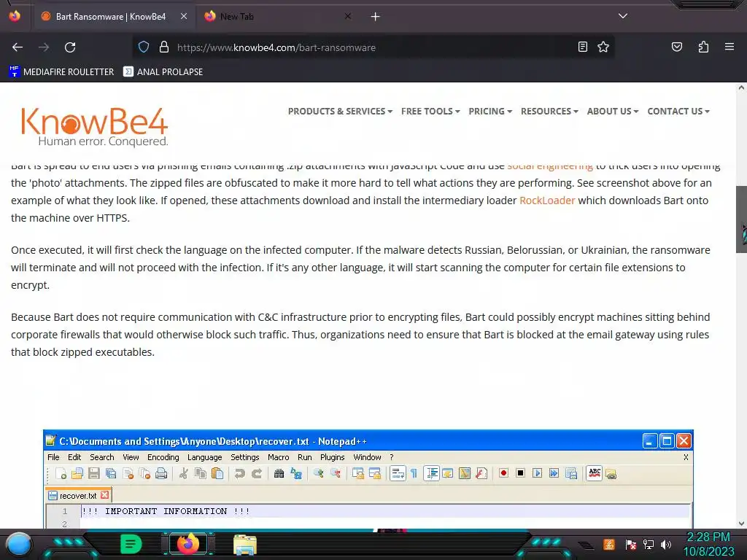Click the forward navigation arrow
This screenshot has height=560, width=747.
pos(44,47)
